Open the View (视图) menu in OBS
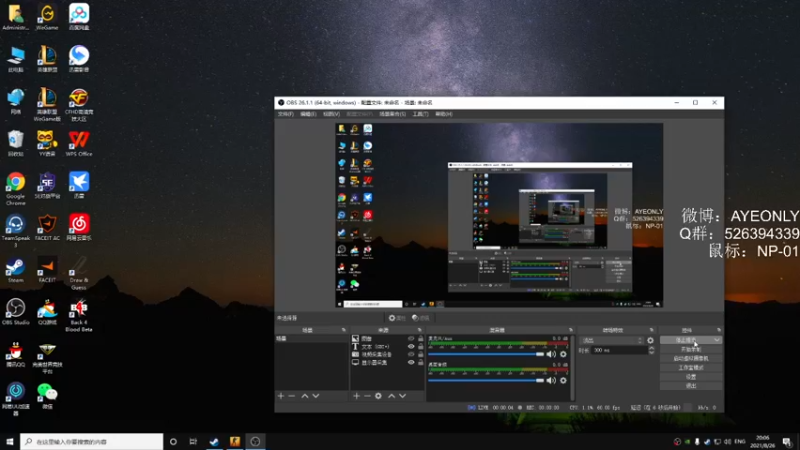The width and height of the screenshot is (800, 450). click(x=332, y=114)
